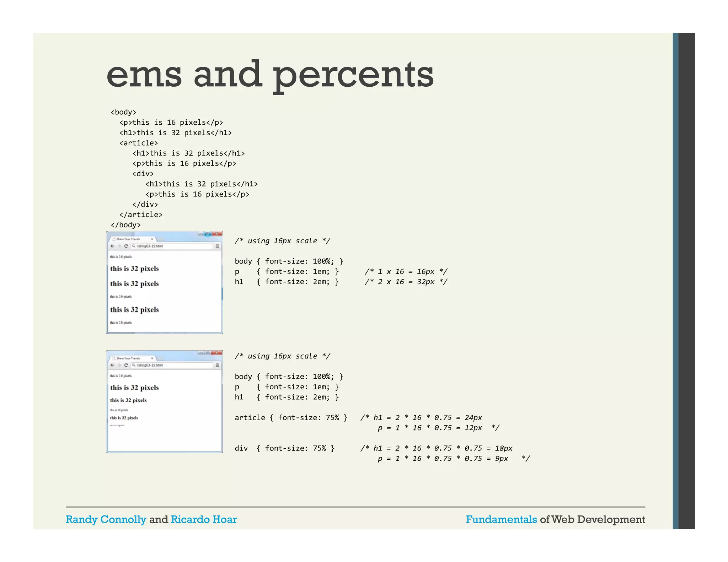Close the Share Your Travels tab in the lower browser
The image size is (728, 562).
point(152,358)
